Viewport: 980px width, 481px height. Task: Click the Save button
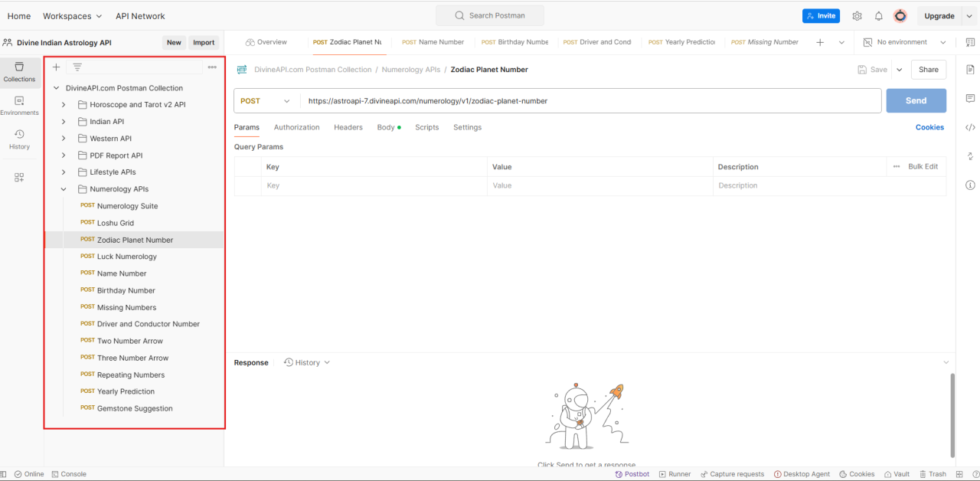872,70
